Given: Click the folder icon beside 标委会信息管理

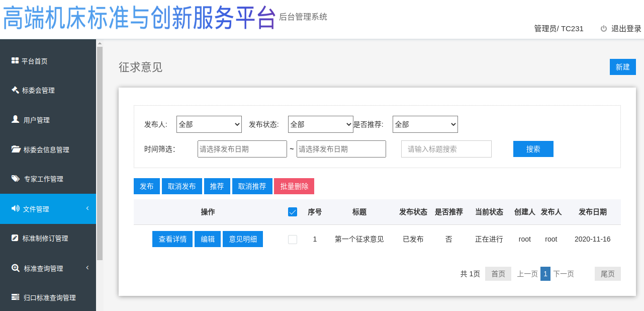Looking at the screenshot, I should (x=15, y=149).
